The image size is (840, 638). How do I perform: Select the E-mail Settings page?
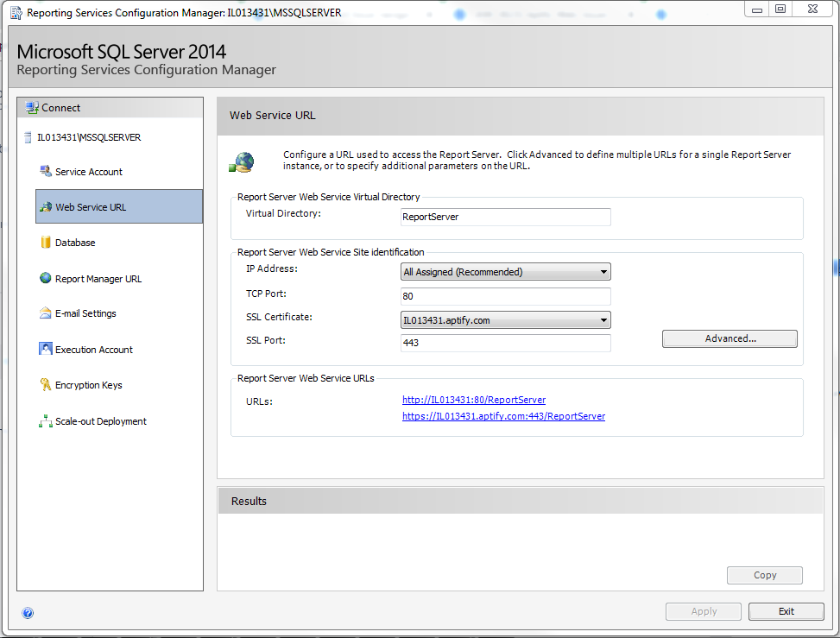[87, 313]
